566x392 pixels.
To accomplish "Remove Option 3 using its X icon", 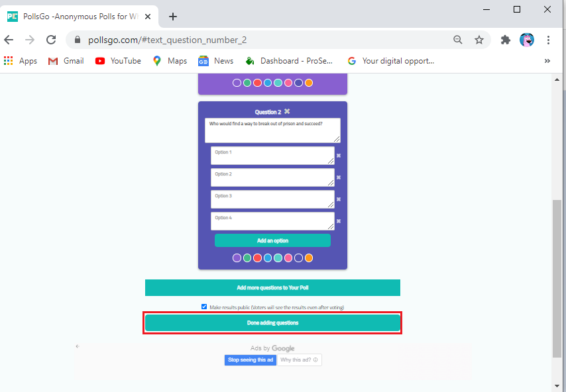I will 338,199.
